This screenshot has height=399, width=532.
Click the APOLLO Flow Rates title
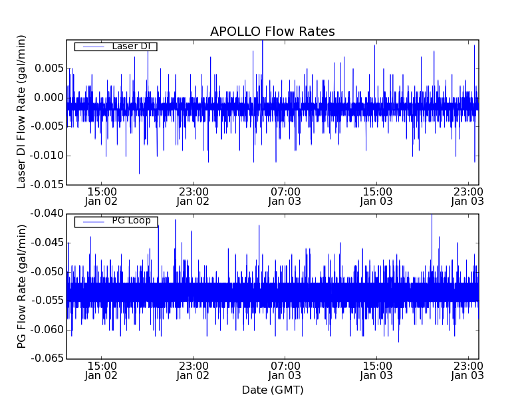(273, 31)
